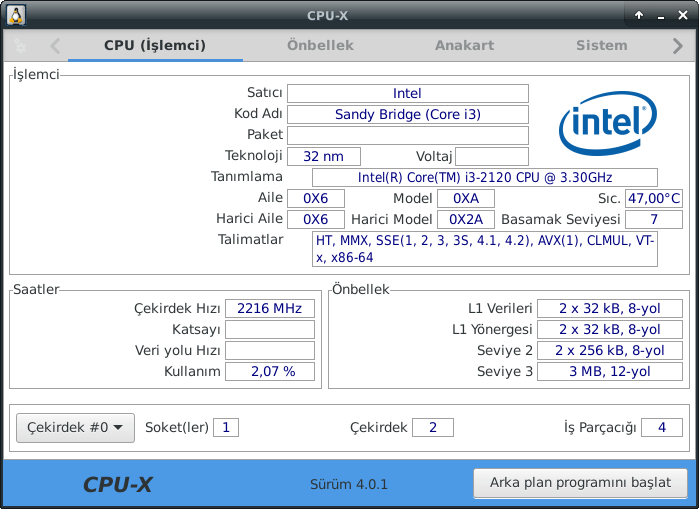Click the Saatler group heading
699x509 pixels.
click(x=36, y=289)
